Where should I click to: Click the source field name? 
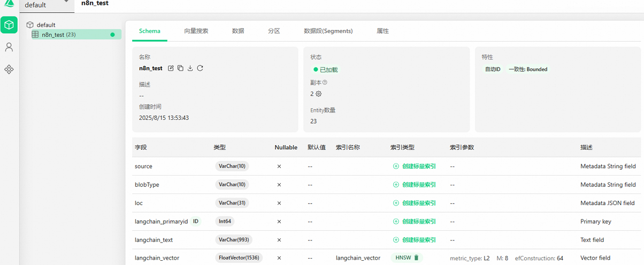143,166
